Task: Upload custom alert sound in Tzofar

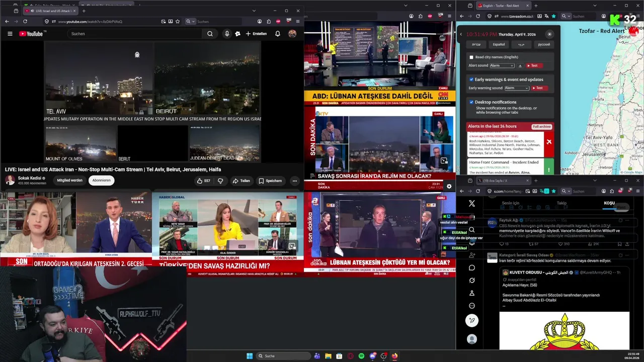Action: point(520,65)
